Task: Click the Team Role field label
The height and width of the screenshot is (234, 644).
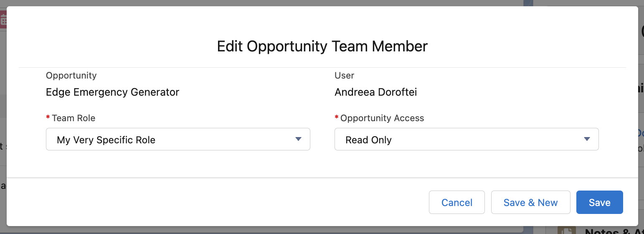Action: click(74, 118)
